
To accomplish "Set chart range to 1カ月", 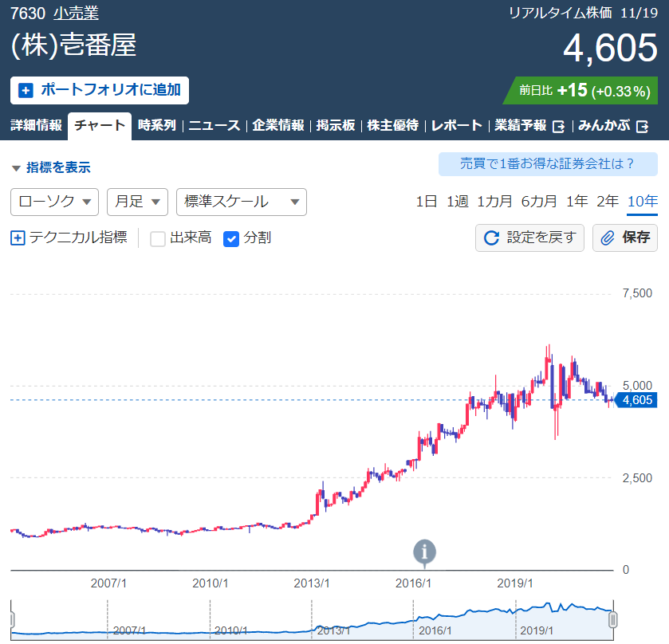I will tap(494, 202).
